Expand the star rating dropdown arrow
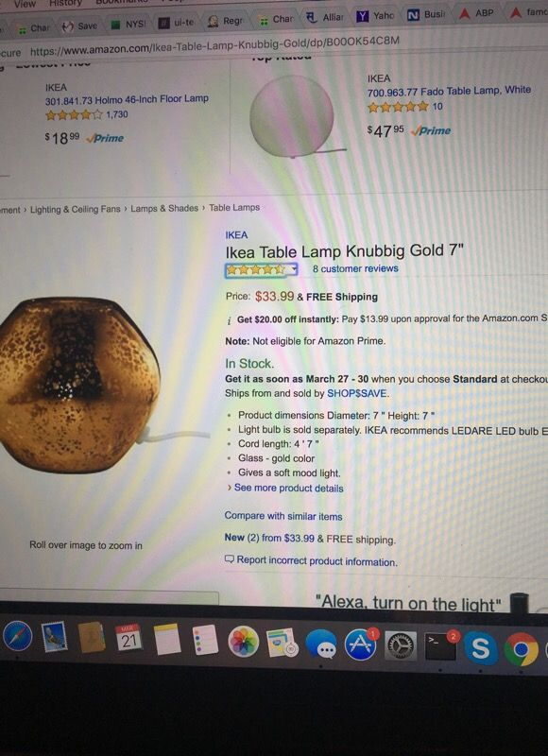Image resolution: width=548 pixels, height=756 pixels. [293, 270]
